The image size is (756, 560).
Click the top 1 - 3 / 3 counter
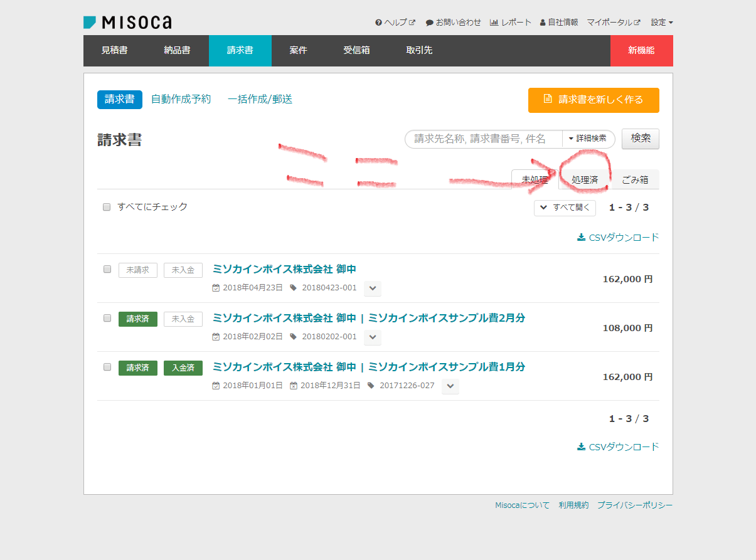629,208
